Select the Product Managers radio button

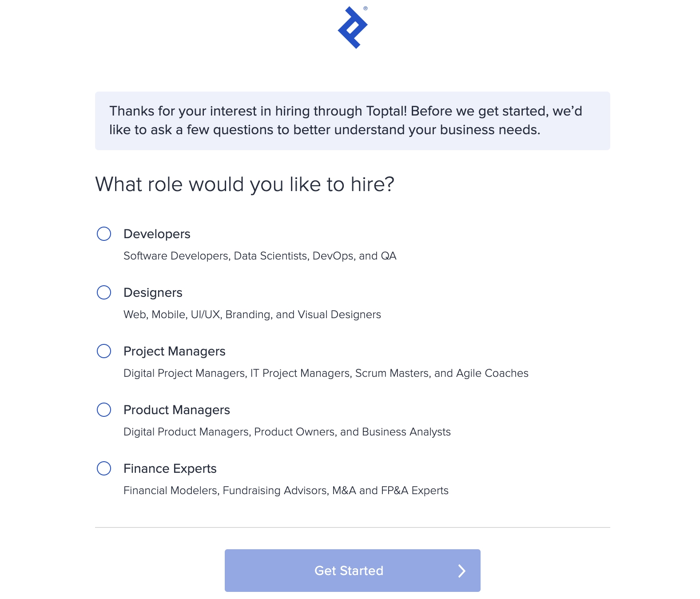coord(104,410)
